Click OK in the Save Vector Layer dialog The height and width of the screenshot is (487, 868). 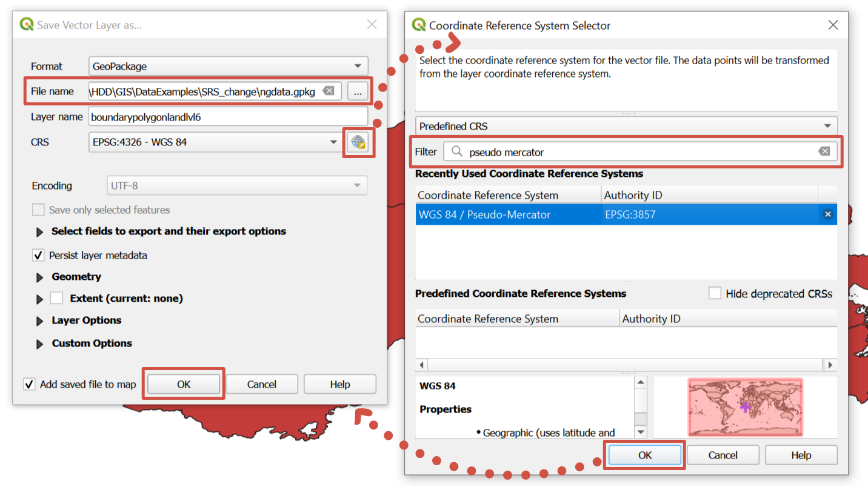click(183, 383)
